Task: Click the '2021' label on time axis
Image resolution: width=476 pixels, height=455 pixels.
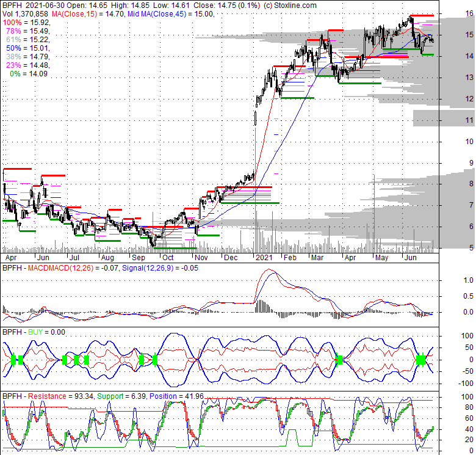Action: pos(264,258)
